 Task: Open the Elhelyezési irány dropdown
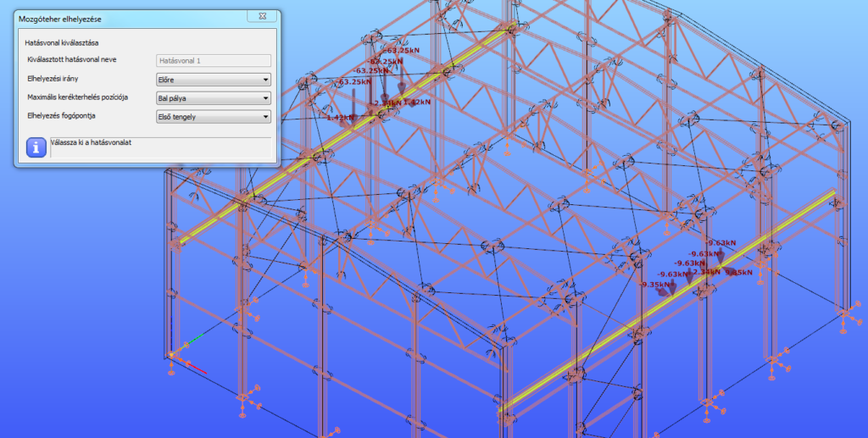tap(214, 80)
